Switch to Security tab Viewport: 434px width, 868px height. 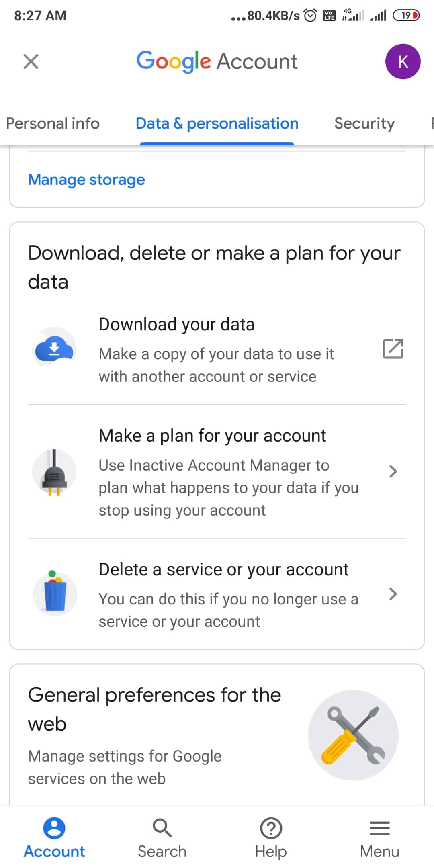pos(364,123)
